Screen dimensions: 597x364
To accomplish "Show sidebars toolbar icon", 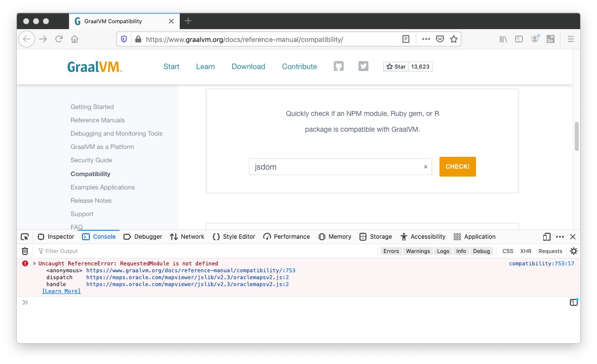I will pyautogui.click(x=519, y=39).
